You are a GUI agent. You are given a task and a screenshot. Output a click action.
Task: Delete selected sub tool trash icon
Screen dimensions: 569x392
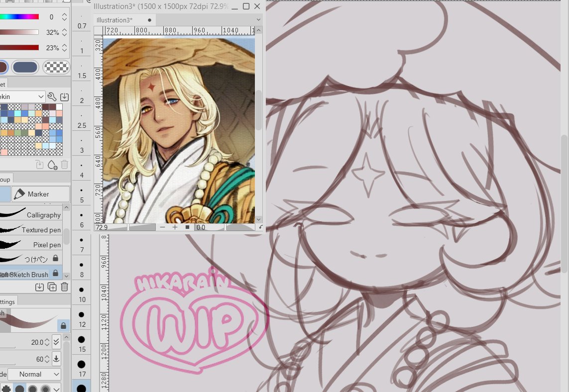pos(65,287)
